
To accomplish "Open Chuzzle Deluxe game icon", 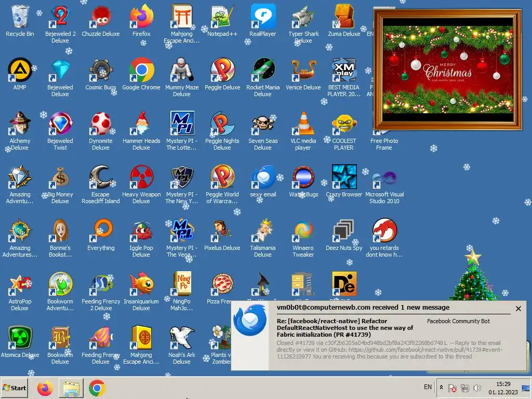I will [x=101, y=16].
